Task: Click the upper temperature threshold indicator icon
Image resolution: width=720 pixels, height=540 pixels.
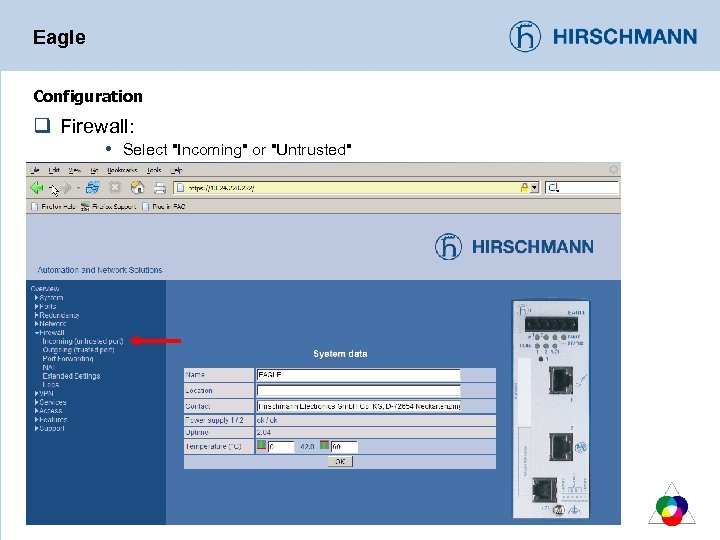Action: (x=324, y=445)
